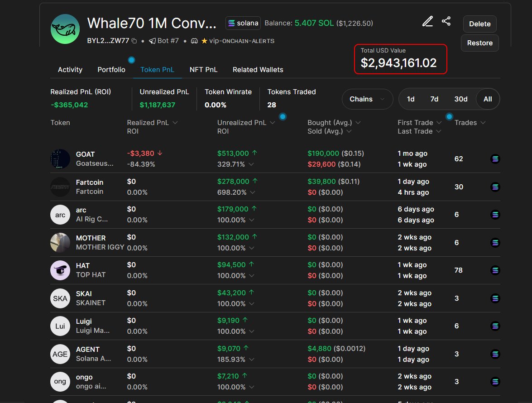This screenshot has width=532, height=403.
Task: Click Unrealized PnL value $1,187,637
Action: click(158, 105)
